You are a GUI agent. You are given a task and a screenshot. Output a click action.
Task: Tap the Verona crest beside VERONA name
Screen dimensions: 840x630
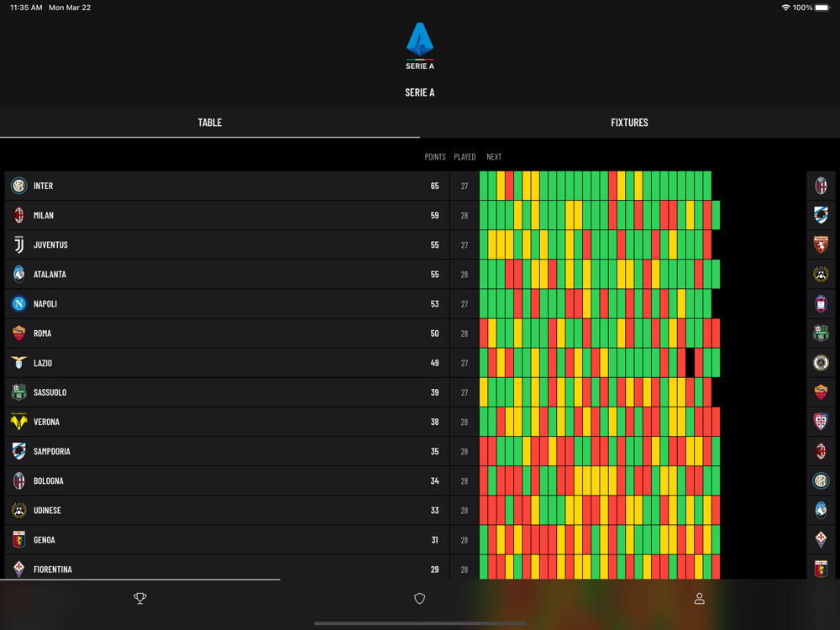pyautogui.click(x=18, y=422)
